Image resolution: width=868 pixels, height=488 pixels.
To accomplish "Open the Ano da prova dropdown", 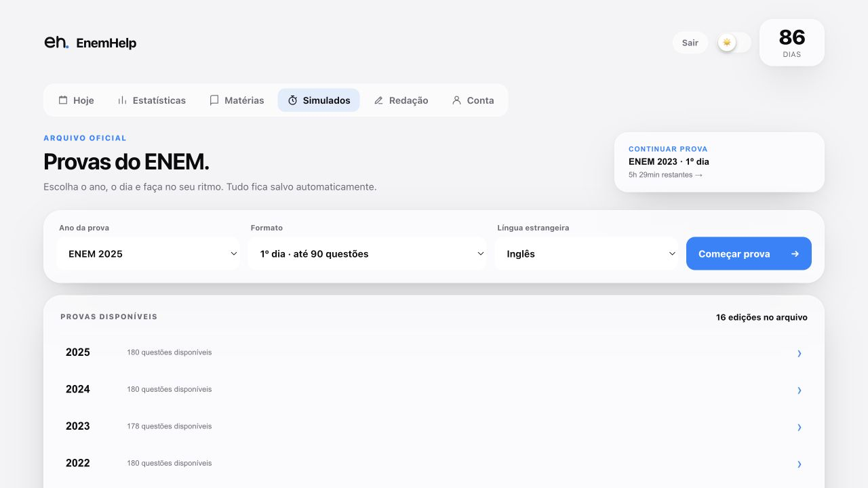I will tap(149, 253).
